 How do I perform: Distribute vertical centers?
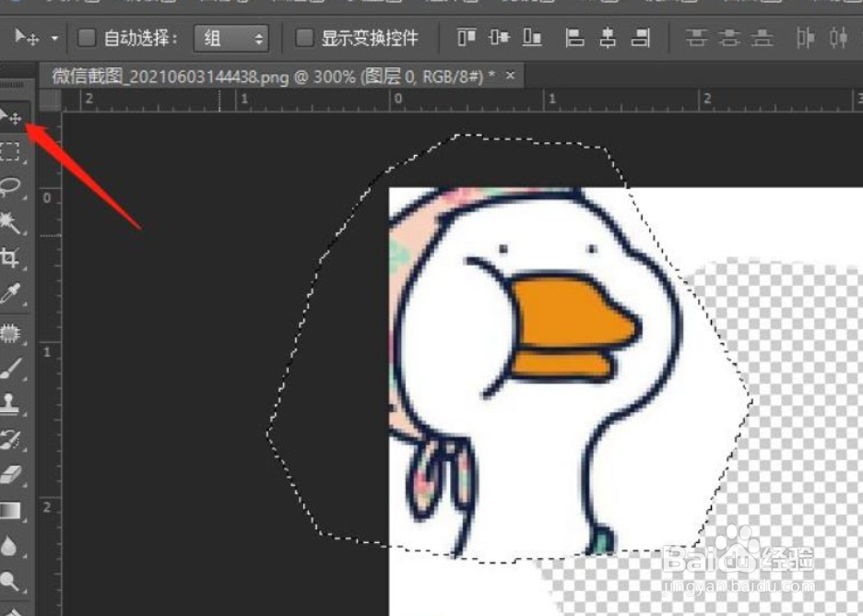pos(729,38)
